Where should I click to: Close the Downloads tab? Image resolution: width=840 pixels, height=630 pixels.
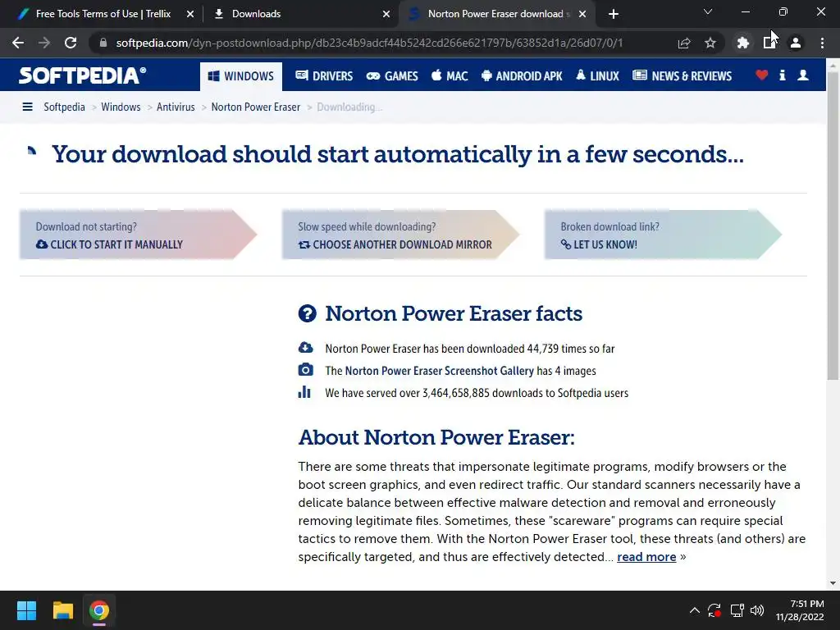pos(386,14)
